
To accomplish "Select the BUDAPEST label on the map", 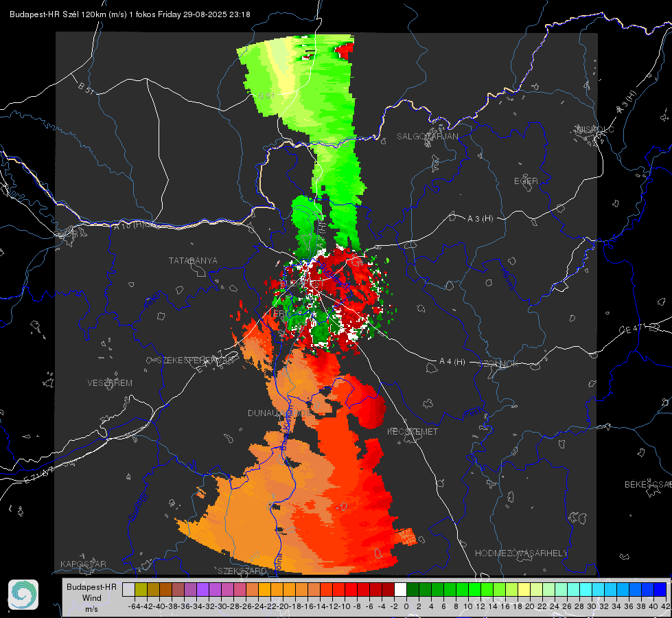I will [302, 284].
